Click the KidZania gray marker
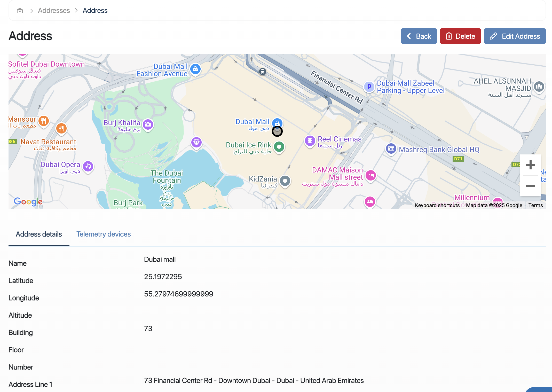The image size is (552, 392). coord(285,181)
